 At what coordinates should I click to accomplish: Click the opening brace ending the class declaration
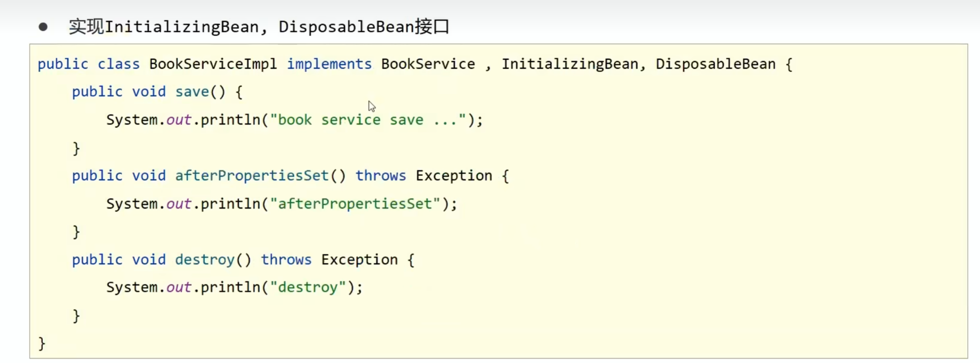(x=789, y=64)
